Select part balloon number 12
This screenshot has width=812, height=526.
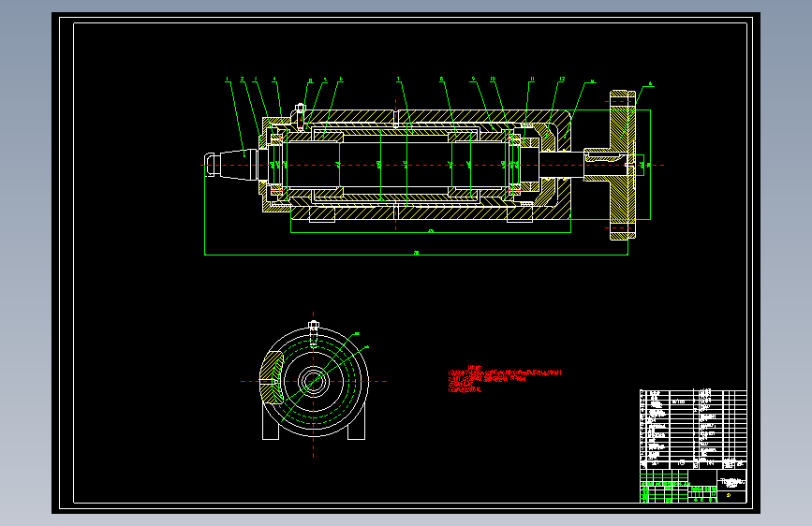coord(562,80)
